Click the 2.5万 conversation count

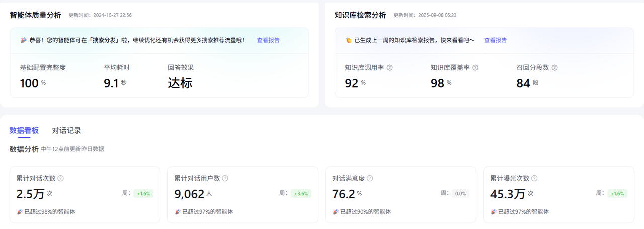click(x=31, y=194)
